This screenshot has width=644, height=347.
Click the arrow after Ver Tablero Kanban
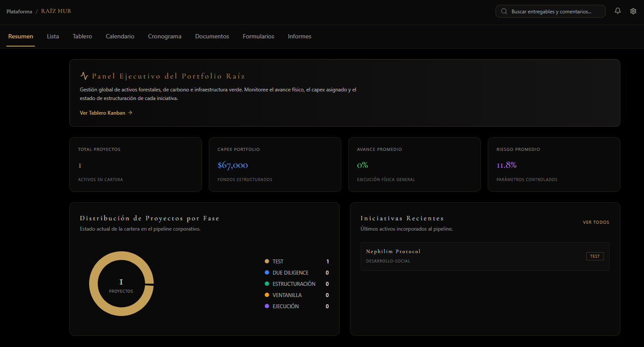tap(130, 113)
